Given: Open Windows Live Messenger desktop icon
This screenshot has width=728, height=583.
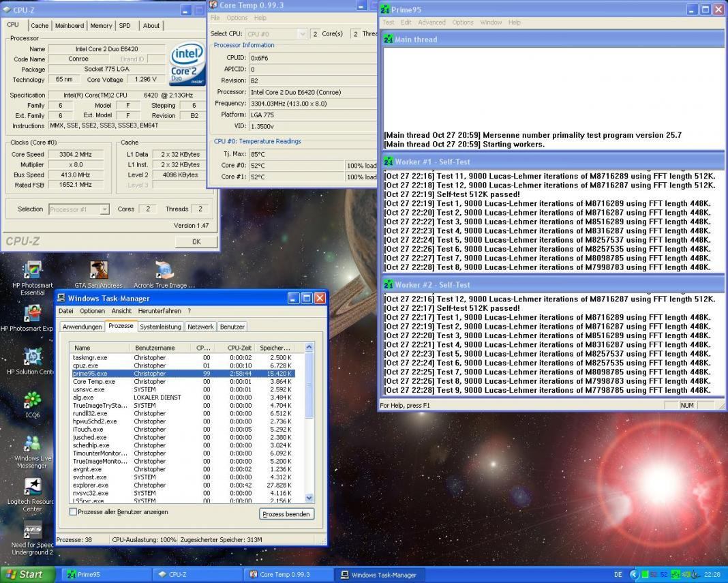Looking at the screenshot, I should coord(32,444).
